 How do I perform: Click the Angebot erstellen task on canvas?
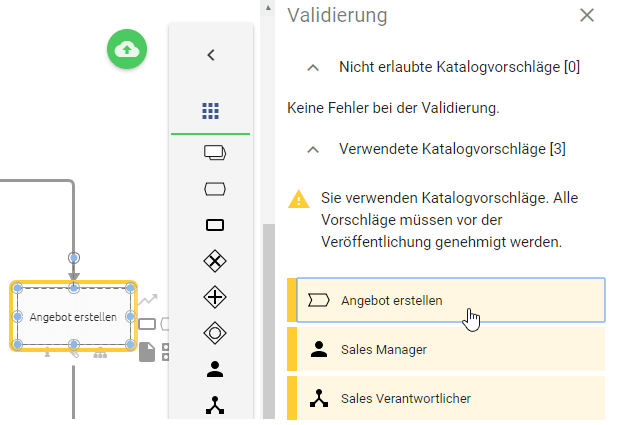74,317
